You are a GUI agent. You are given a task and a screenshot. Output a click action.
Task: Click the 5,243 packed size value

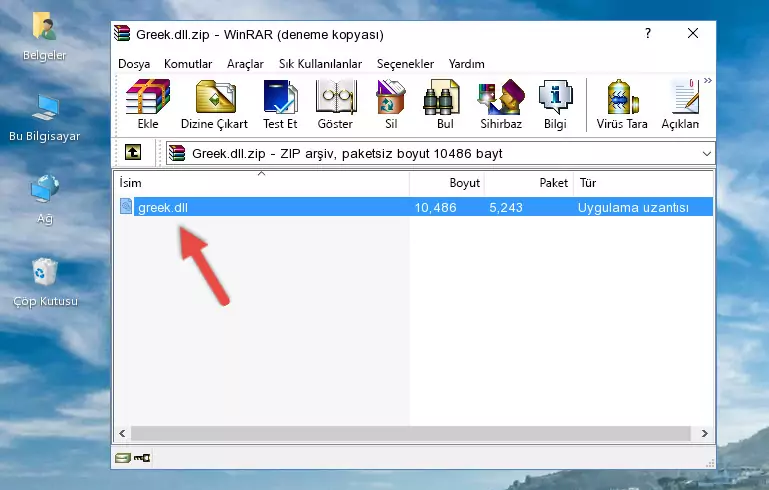coord(506,207)
